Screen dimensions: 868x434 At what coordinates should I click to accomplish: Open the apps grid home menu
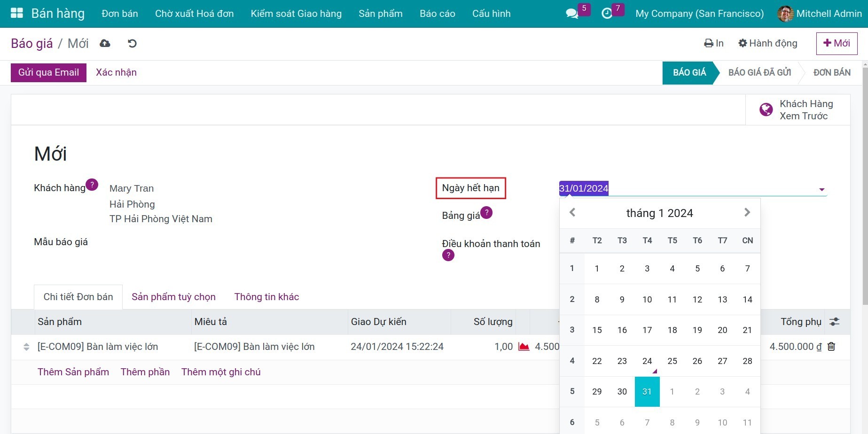click(x=16, y=13)
